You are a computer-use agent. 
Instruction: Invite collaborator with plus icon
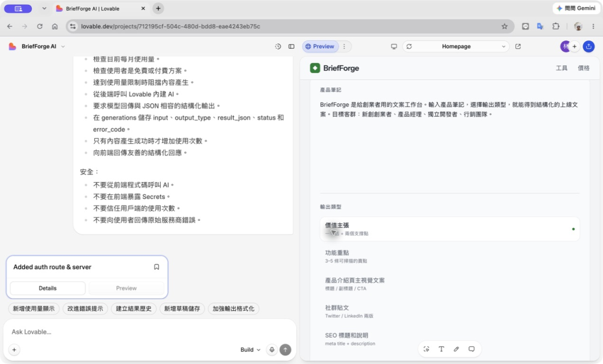tap(575, 46)
